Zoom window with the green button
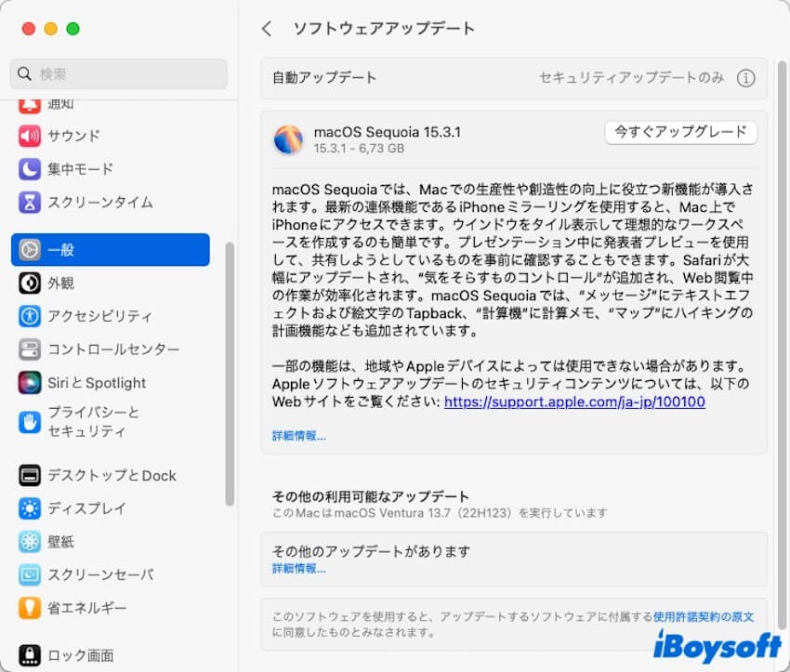Viewport: 790px width, 672px height. click(73, 29)
